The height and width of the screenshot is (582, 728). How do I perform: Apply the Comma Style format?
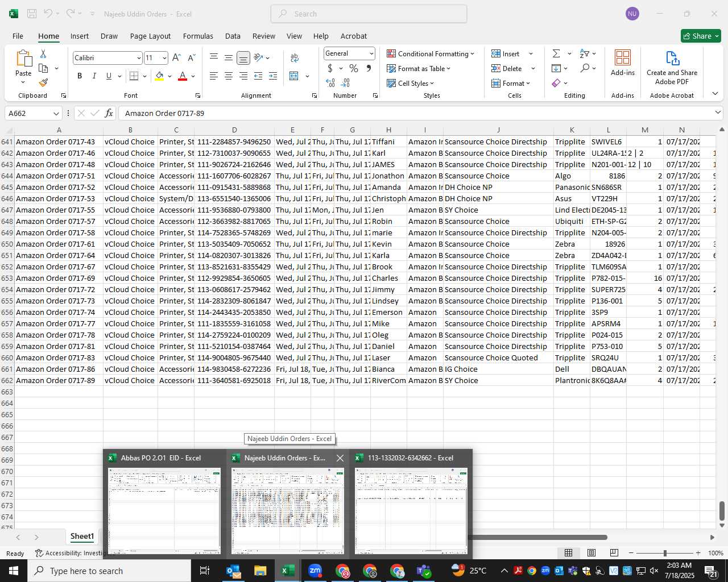[369, 68]
